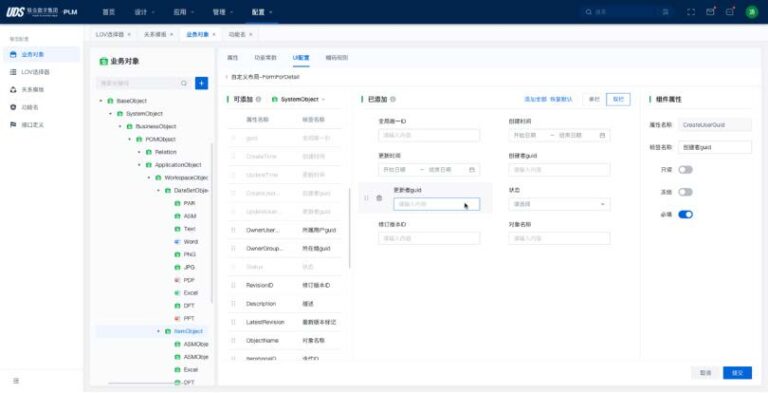Click first notification box icon in header
This screenshot has height=393, width=768.
point(710,12)
